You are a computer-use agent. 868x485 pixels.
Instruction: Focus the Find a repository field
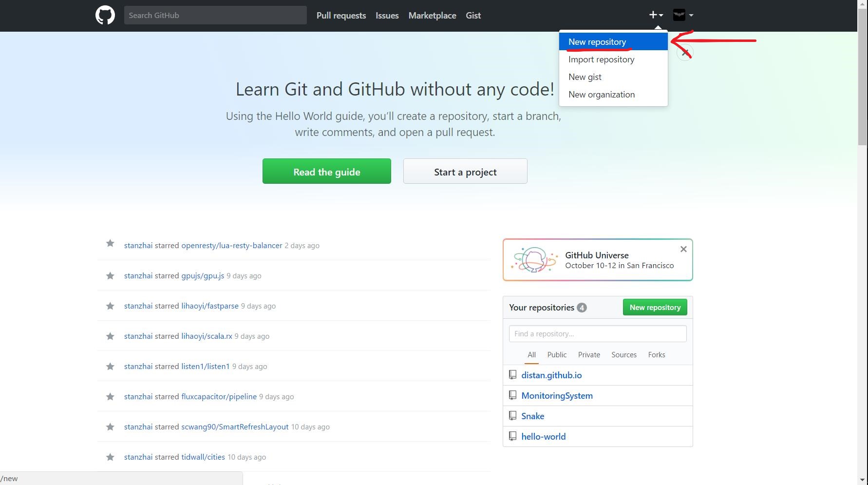(598, 334)
